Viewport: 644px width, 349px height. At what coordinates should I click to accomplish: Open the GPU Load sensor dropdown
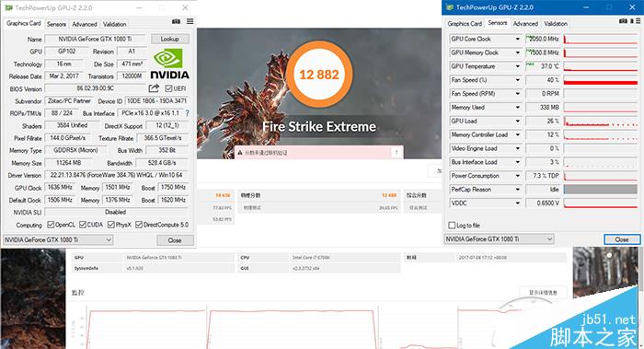[517, 122]
